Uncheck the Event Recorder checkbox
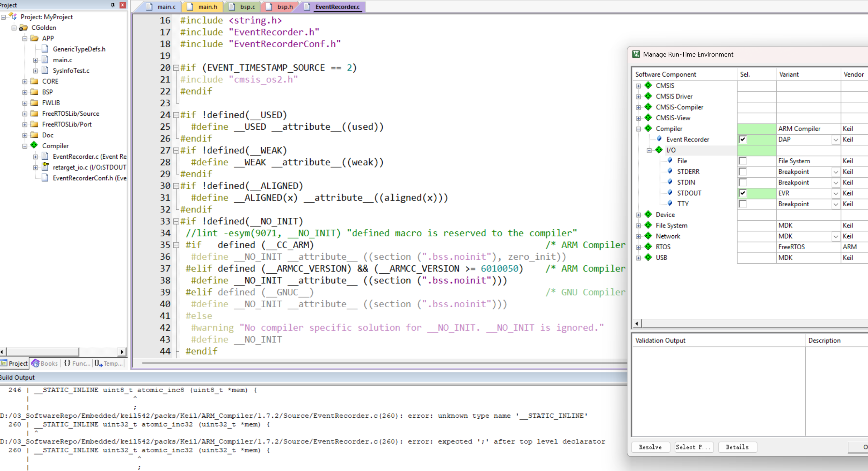Screen dimensions: 868x471 743,139
